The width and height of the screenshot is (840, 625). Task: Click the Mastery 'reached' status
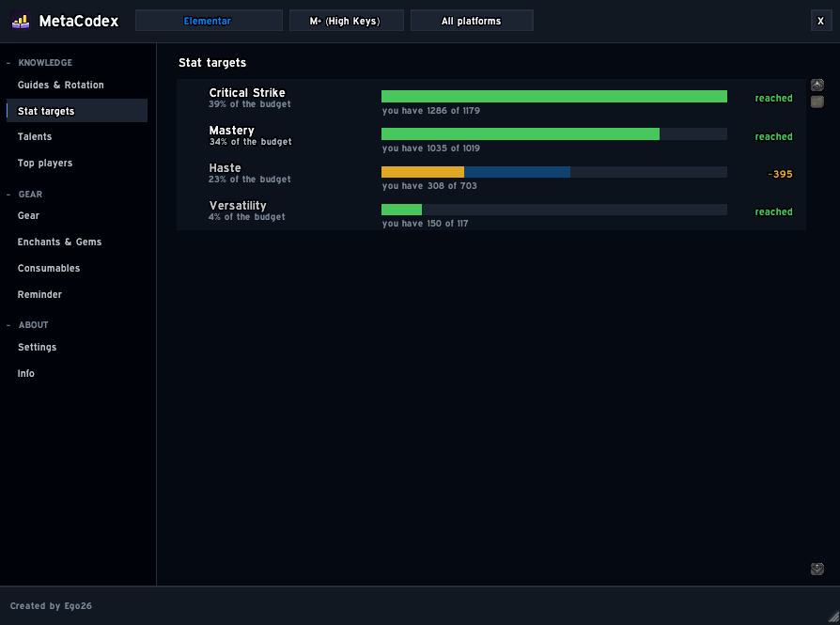click(x=773, y=136)
